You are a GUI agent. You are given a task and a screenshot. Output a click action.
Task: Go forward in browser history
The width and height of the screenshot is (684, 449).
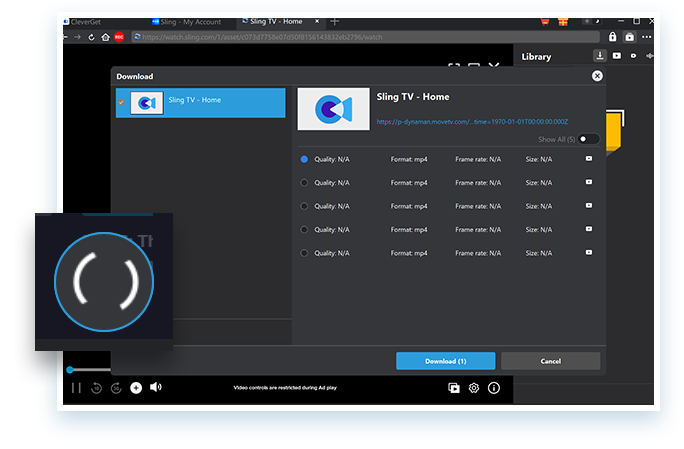pos(77,37)
